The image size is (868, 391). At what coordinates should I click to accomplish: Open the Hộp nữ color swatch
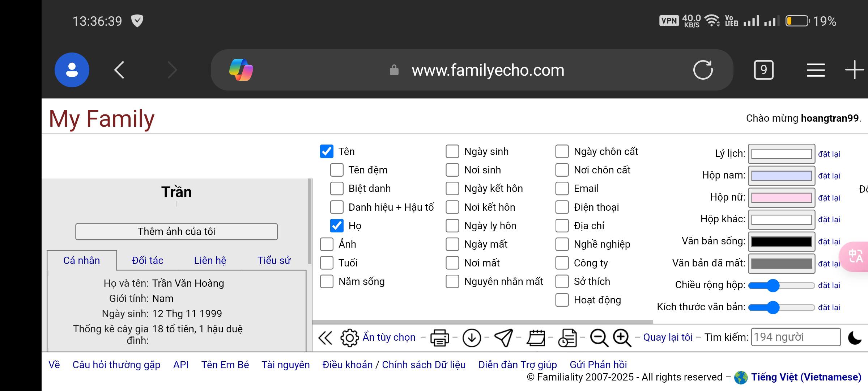[782, 198]
